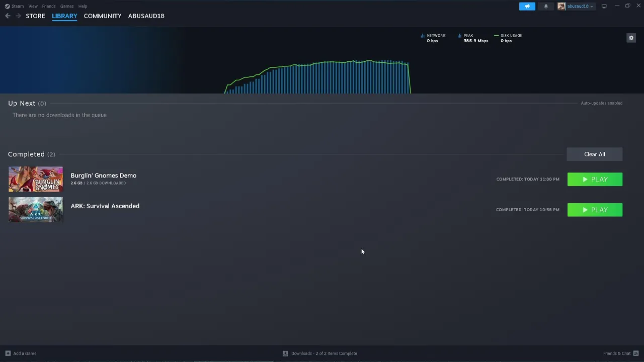Open Friends & Chat

(617, 353)
